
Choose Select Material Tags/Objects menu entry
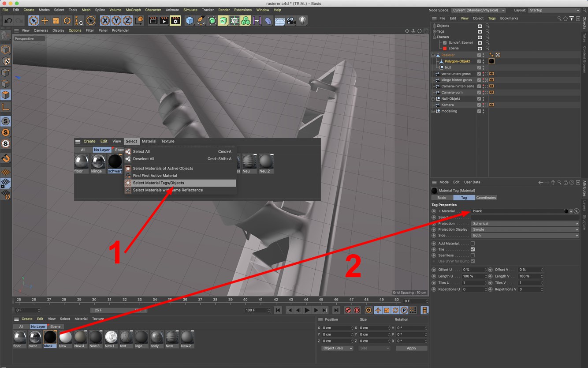(159, 183)
